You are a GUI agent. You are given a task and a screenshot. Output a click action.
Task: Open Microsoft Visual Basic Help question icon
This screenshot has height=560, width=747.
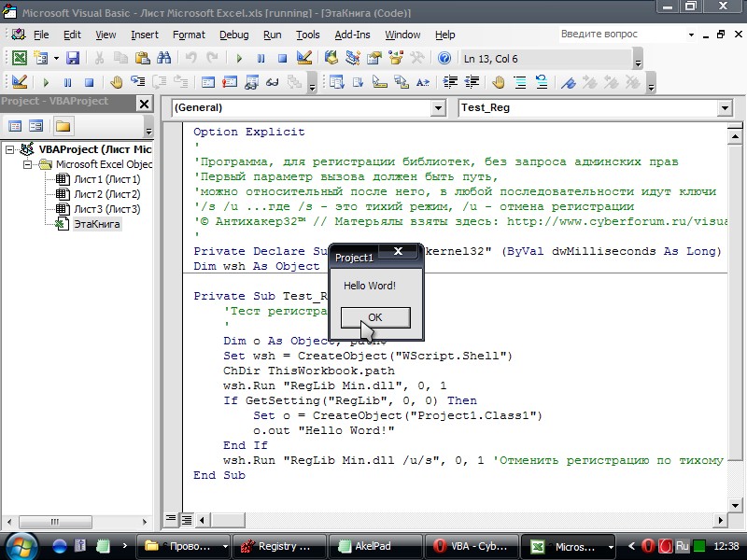[x=444, y=59]
